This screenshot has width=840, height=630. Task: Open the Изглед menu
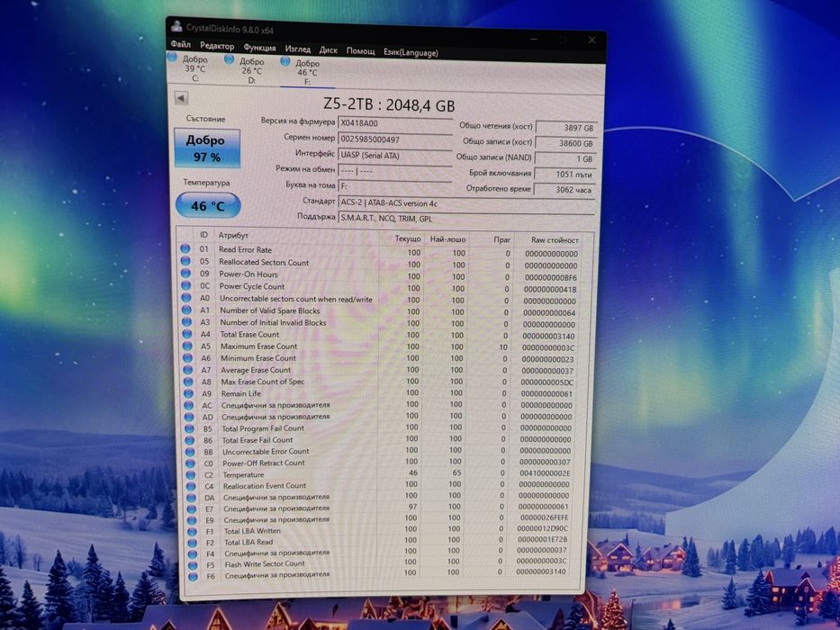[x=297, y=49]
